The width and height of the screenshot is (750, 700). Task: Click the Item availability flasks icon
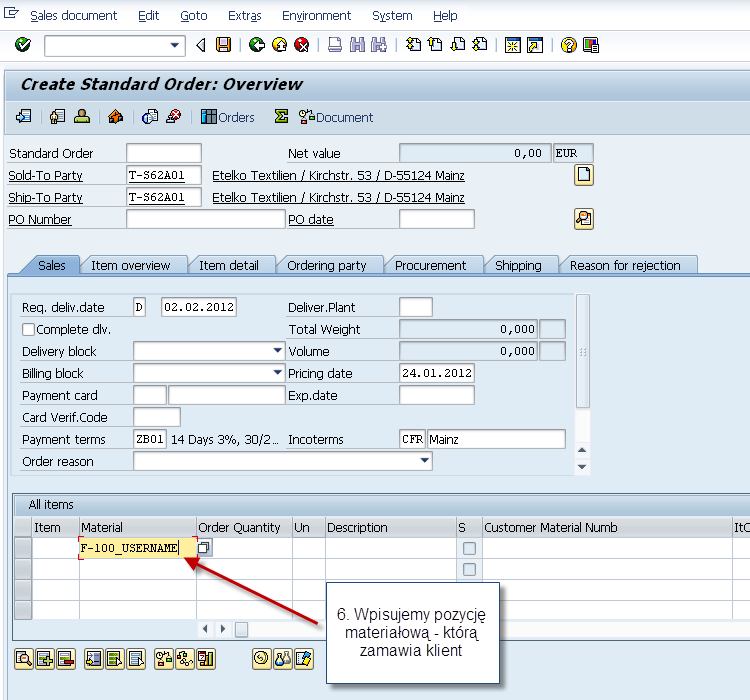click(283, 659)
